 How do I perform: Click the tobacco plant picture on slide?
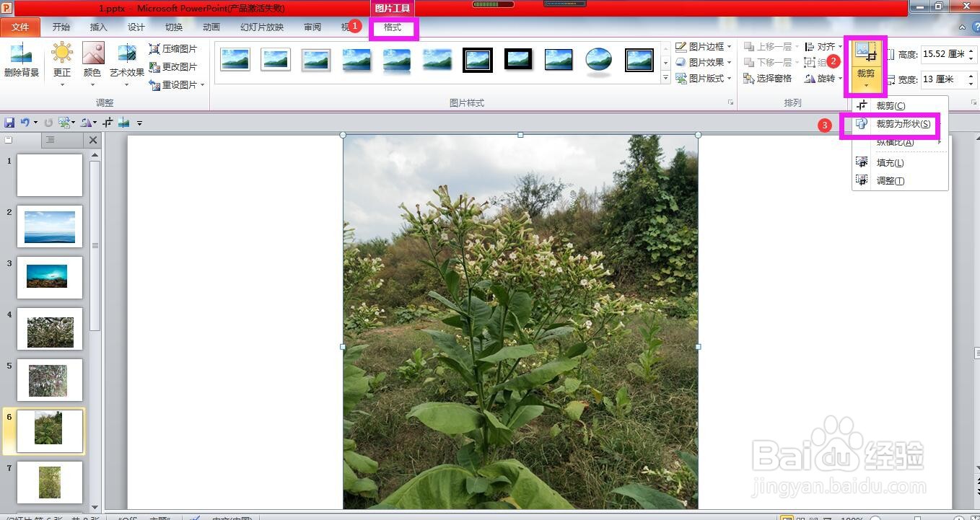(520, 322)
